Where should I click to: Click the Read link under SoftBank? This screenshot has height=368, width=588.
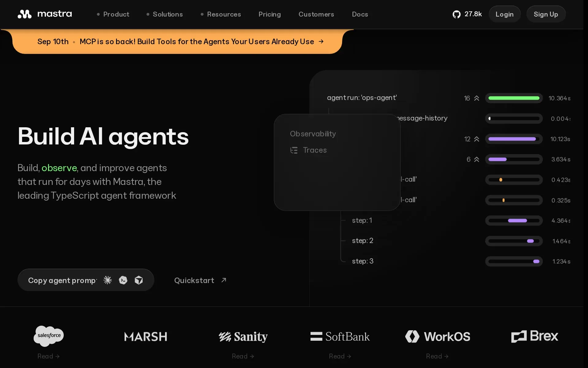pos(340,356)
